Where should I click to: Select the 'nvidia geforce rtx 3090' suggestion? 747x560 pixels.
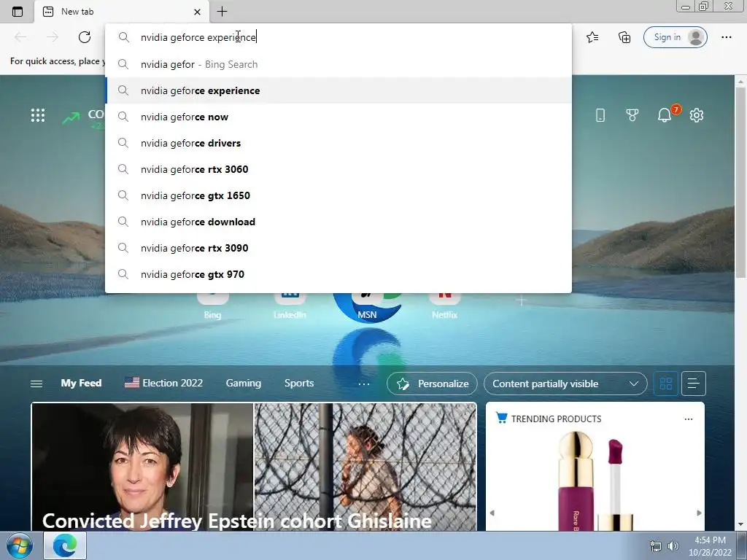click(x=338, y=248)
